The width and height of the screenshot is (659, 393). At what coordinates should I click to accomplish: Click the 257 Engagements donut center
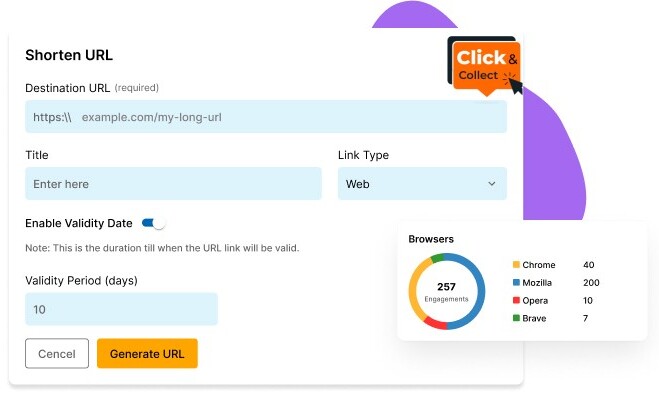pyautogui.click(x=446, y=292)
